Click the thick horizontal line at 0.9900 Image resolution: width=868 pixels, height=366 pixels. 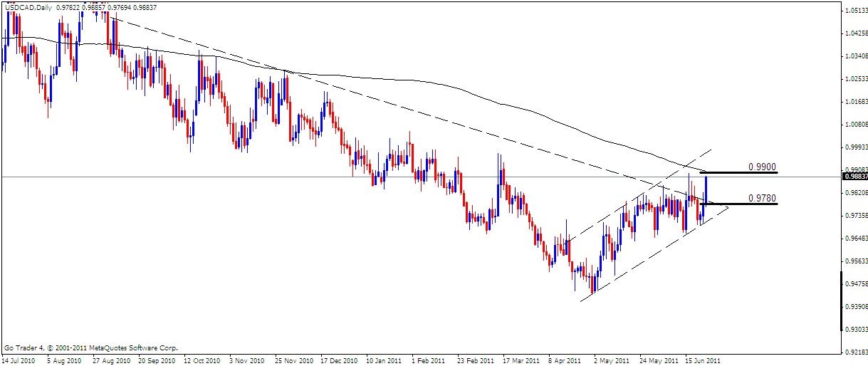(x=738, y=172)
